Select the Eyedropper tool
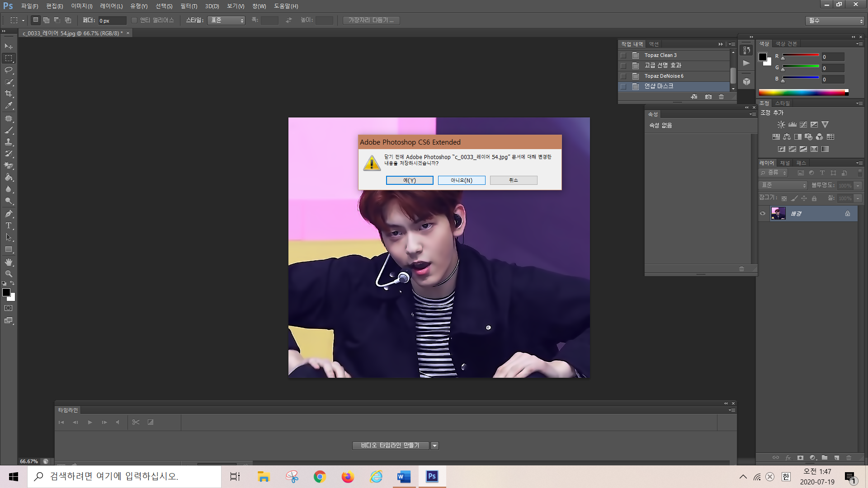Screen dimensions: 868x488 (x=9, y=105)
